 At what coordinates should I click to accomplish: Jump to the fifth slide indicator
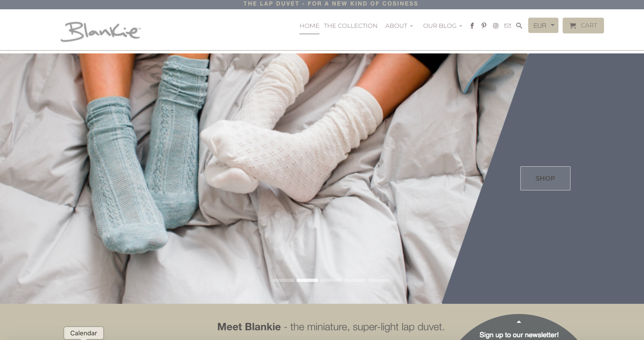(378, 281)
